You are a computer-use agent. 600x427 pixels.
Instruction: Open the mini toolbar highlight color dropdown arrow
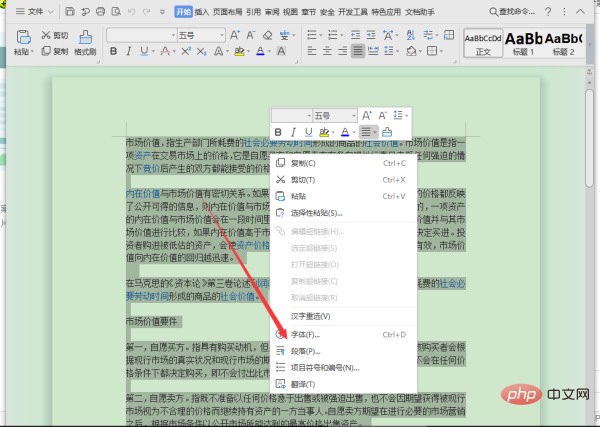pyautogui.click(x=333, y=132)
